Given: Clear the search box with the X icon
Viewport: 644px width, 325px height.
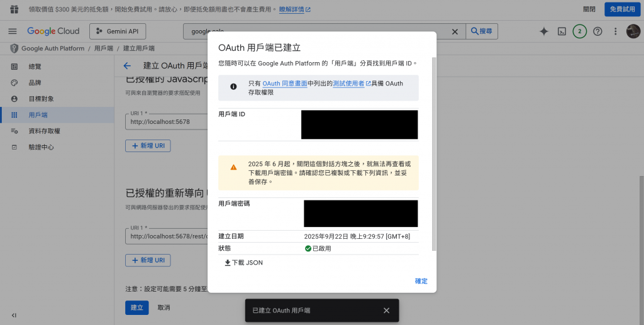Looking at the screenshot, I should [x=455, y=31].
